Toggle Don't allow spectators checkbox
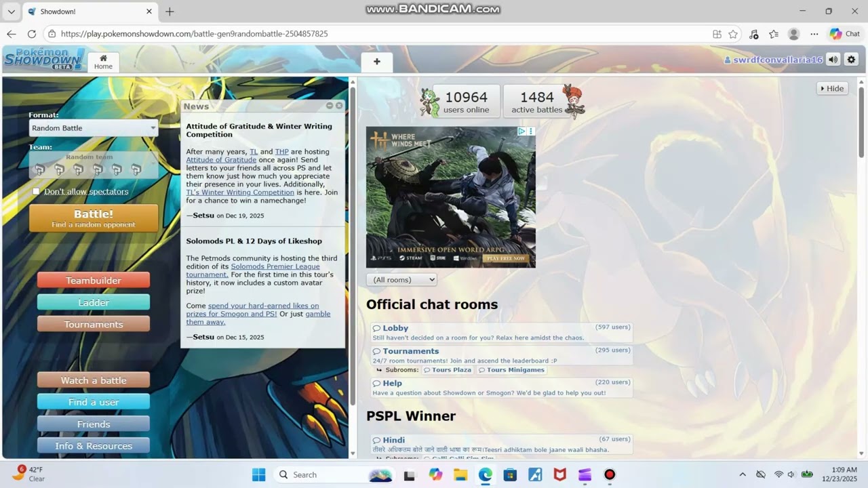Screen dimensions: 868x488 point(36,192)
